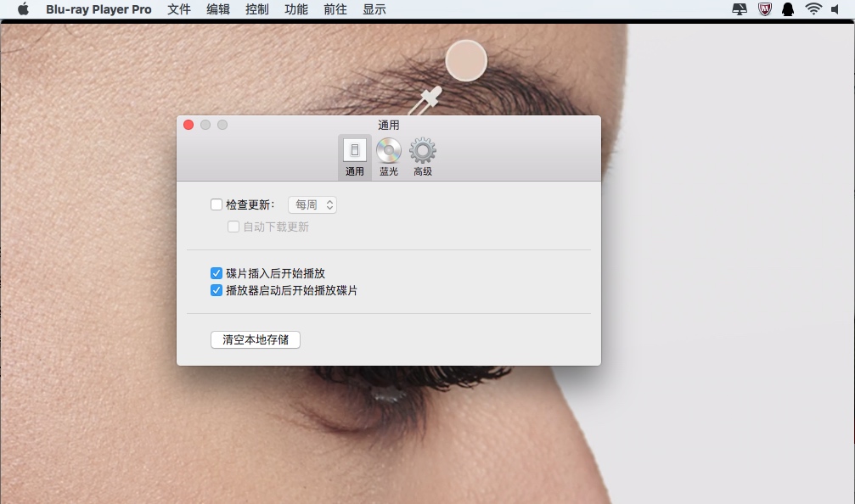Open the Blu-ray Player Pro app menu

(98, 9)
